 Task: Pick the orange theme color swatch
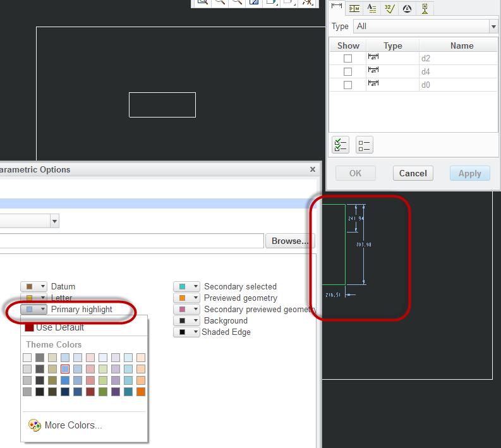click(141, 392)
